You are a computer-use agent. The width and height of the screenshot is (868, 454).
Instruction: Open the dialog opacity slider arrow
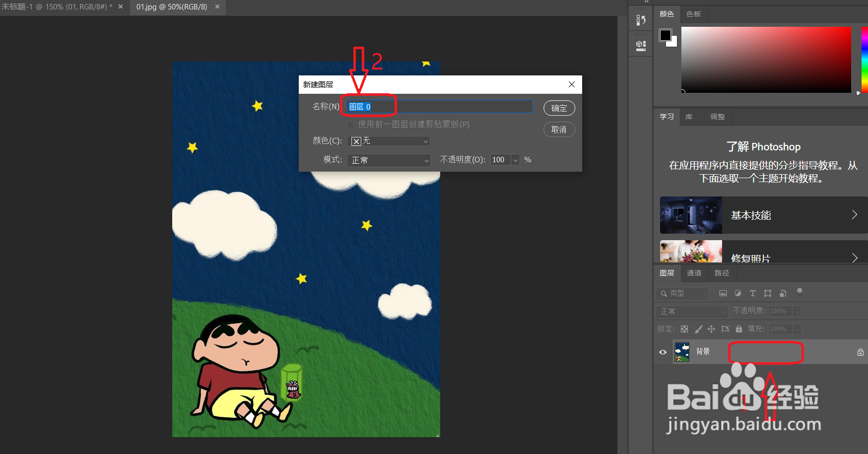tap(515, 160)
